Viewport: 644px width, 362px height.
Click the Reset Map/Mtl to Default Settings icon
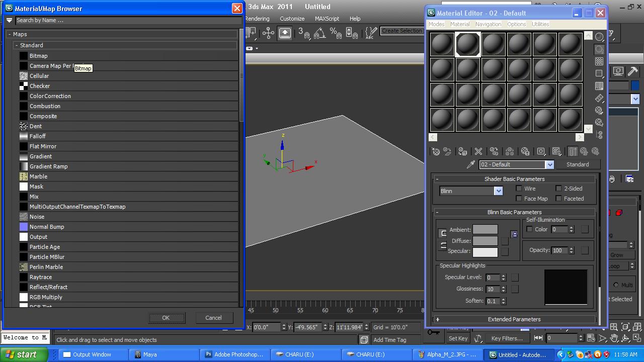(478, 151)
